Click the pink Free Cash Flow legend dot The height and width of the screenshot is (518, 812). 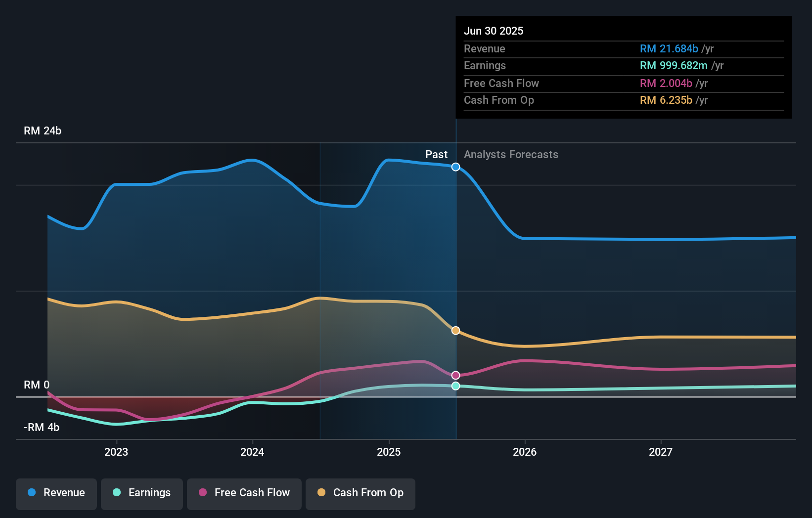(202, 493)
